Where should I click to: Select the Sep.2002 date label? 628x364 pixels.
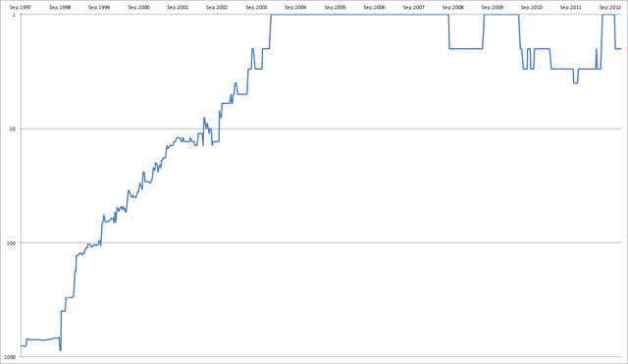click(x=217, y=7)
